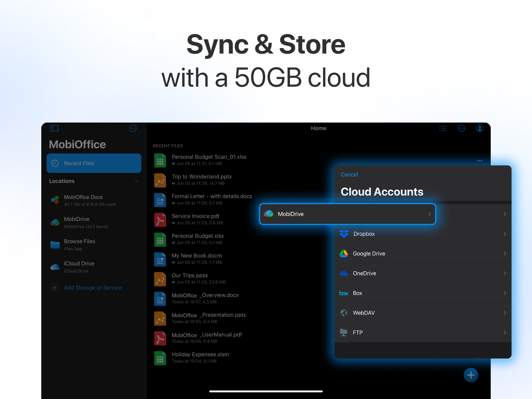Image resolution: width=532 pixels, height=399 pixels.
Task: Select file name My New Book.docm
Action: pyautogui.click(x=197, y=256)
